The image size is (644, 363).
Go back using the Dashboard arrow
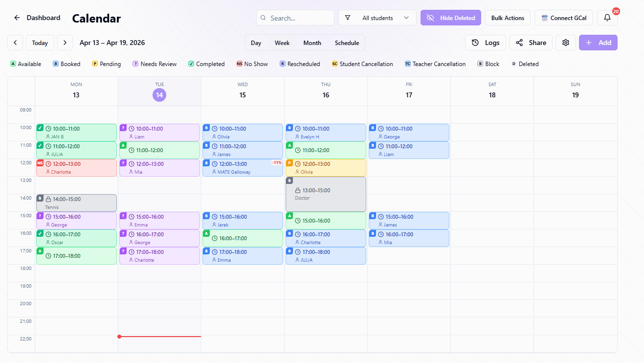click(17, 18)
